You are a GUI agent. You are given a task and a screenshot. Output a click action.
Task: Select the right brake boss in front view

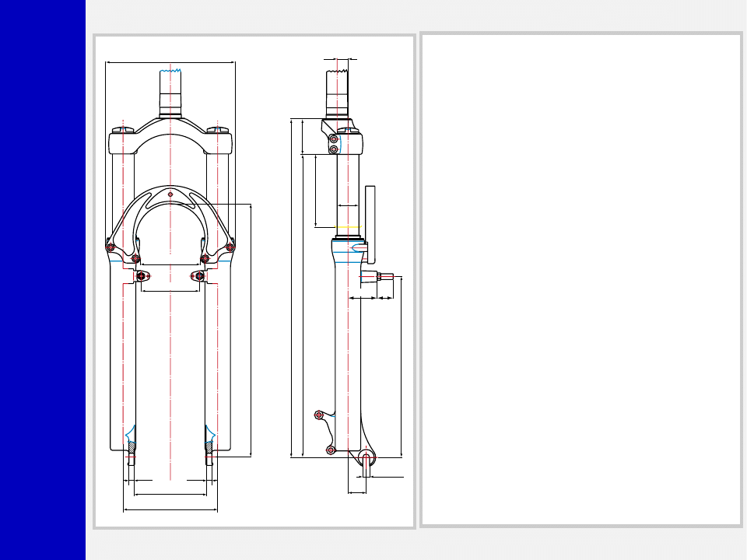click(x=200, y=276)
